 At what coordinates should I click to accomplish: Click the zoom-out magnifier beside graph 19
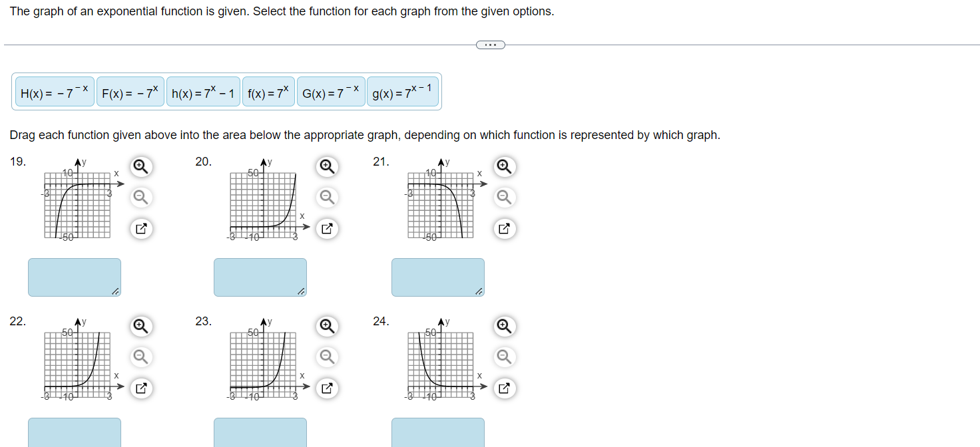[140, 198]
